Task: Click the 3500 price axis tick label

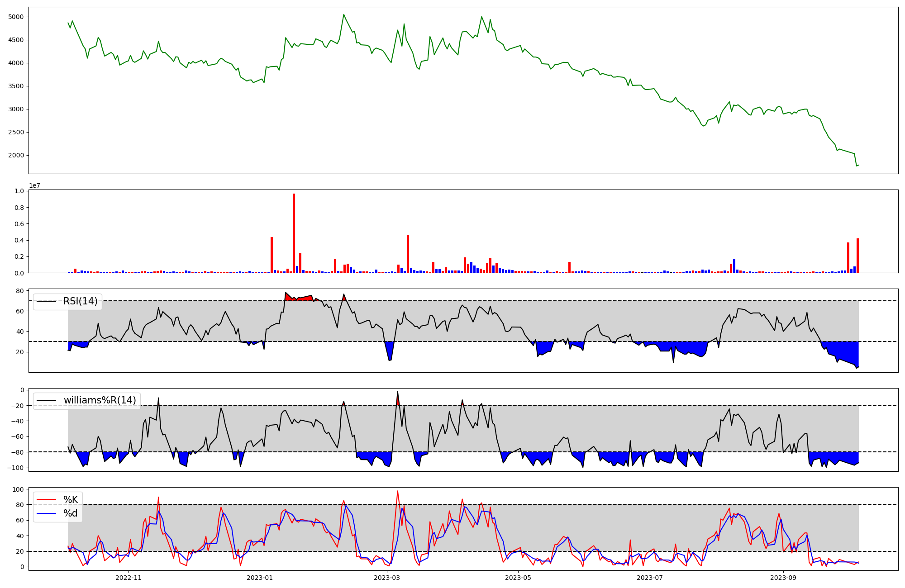Action: click(x=16, y=86)
